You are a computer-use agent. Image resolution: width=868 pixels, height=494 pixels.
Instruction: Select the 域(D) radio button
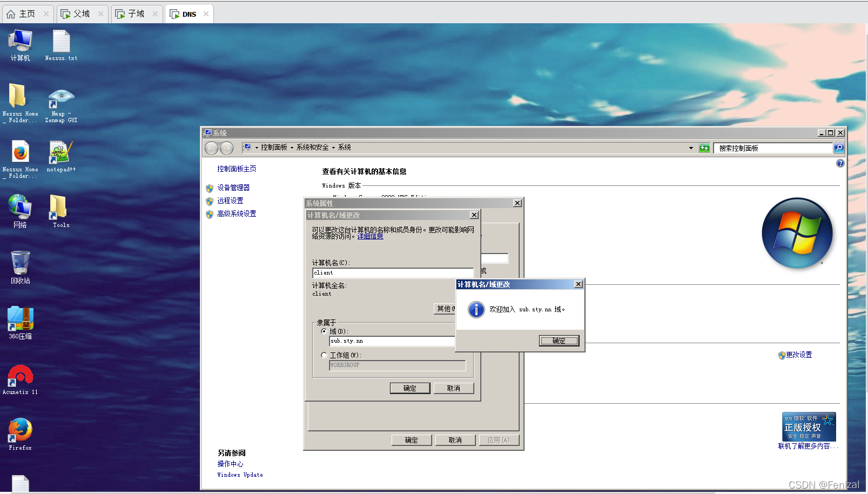[324, 331]
